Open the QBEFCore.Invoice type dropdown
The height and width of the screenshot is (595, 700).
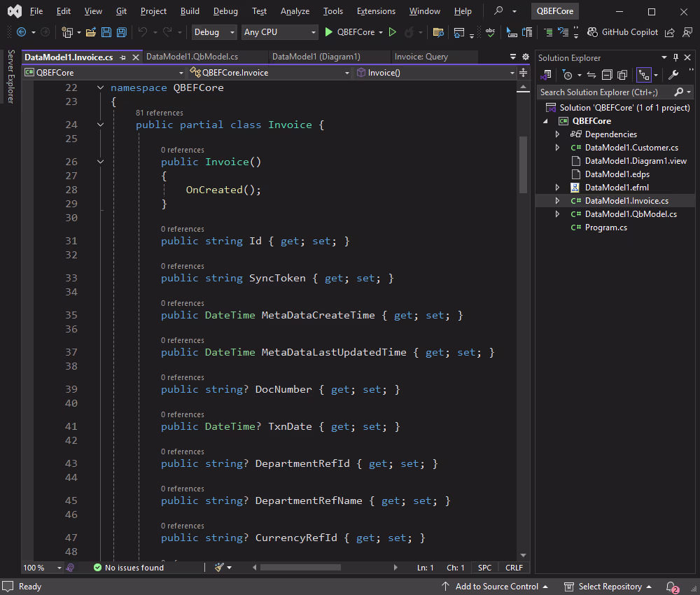[x=269, y=72]
